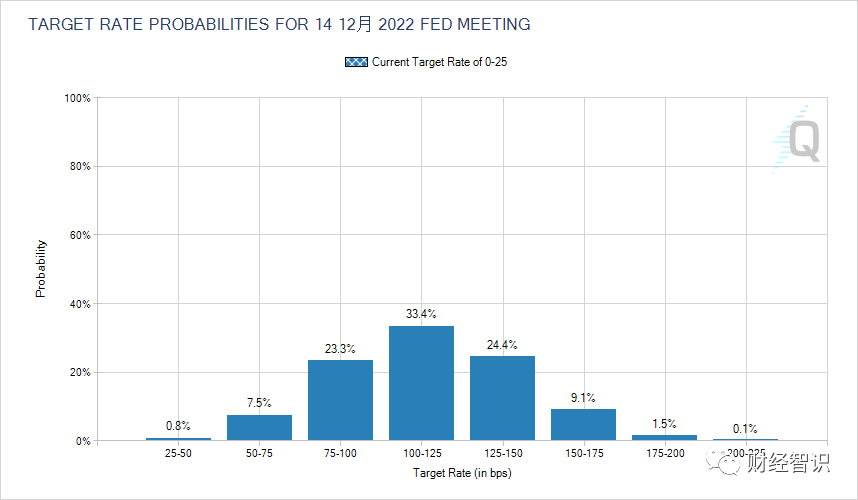Click the 50-75 bar at 7.5%
Screen dimensions: 858x500
[x=259, y=427]
